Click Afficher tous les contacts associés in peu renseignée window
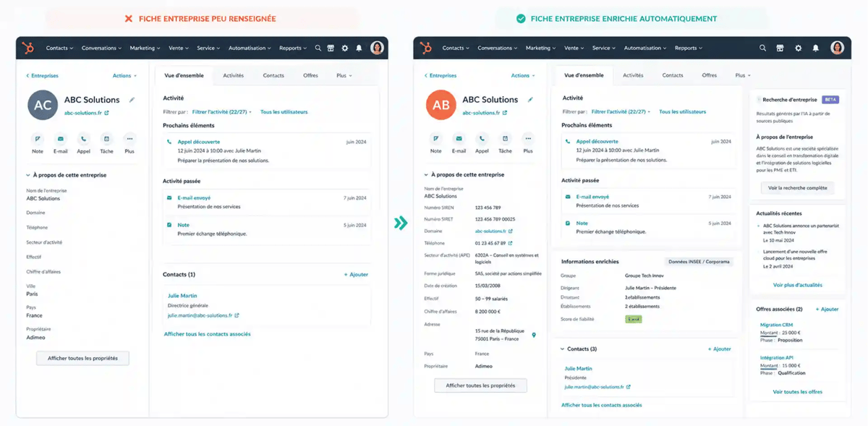This screenshot has height=426, width=868. click(x=208, y=334)
